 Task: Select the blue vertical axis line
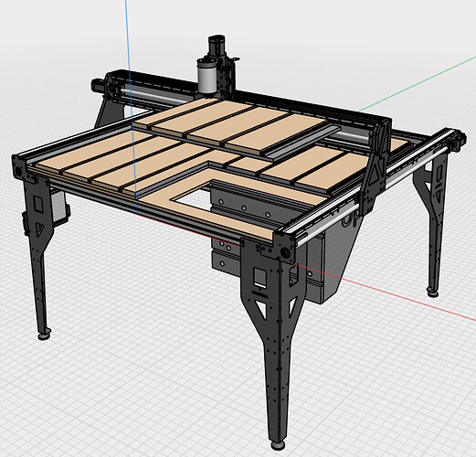click(131, 107)
